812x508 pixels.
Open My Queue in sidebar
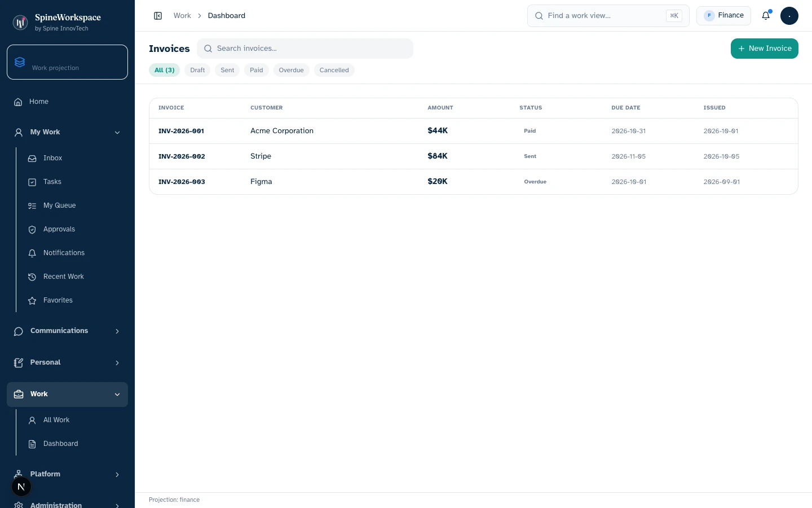(x=74, y=205)
